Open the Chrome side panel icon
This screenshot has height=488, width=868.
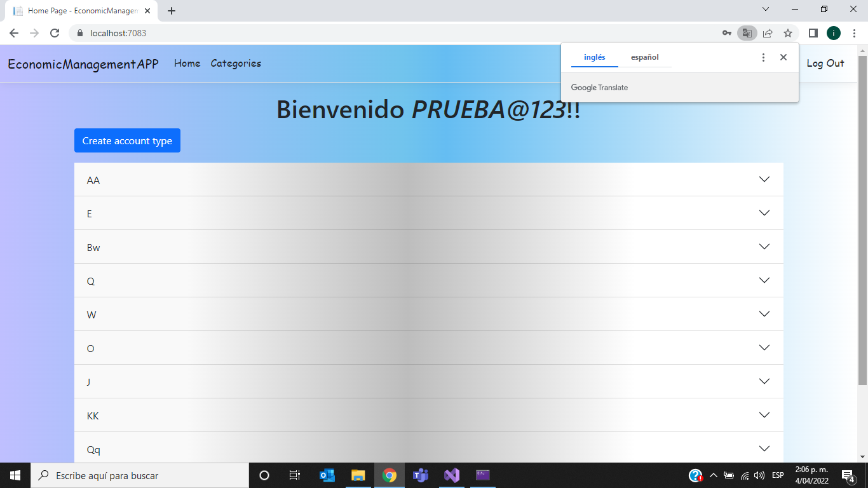click(x=813, y=33)
